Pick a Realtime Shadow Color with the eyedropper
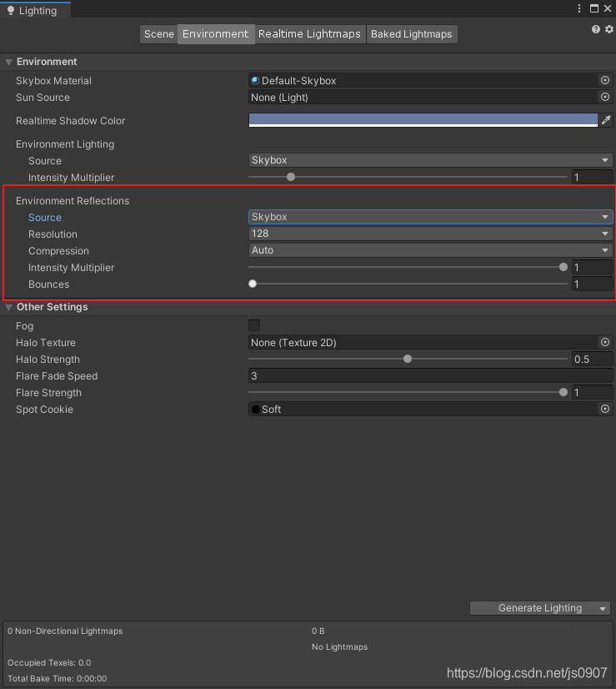The width and height of the screenshot is (616, 689). tap(606, 120)
